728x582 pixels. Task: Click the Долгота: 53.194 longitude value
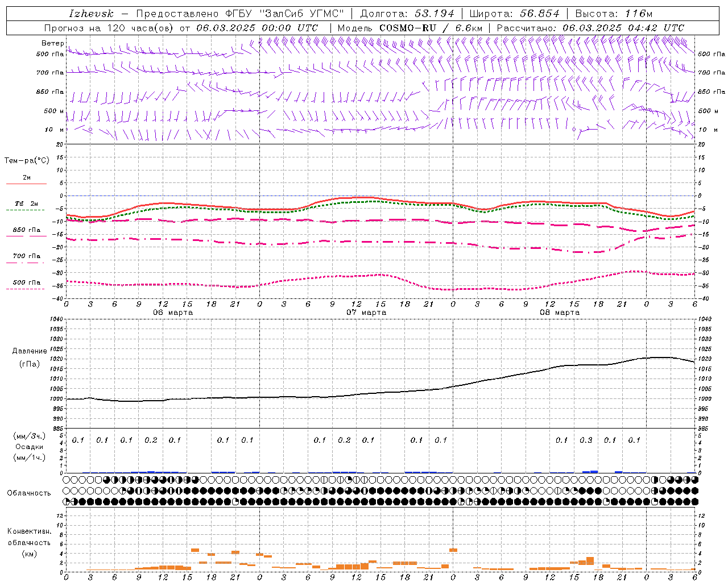(407, 14)
